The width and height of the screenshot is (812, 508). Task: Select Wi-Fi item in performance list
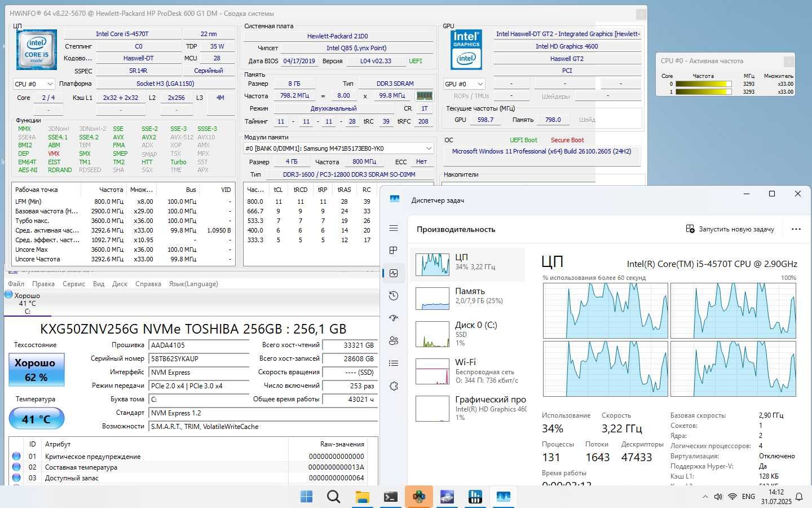coord(468,371)
